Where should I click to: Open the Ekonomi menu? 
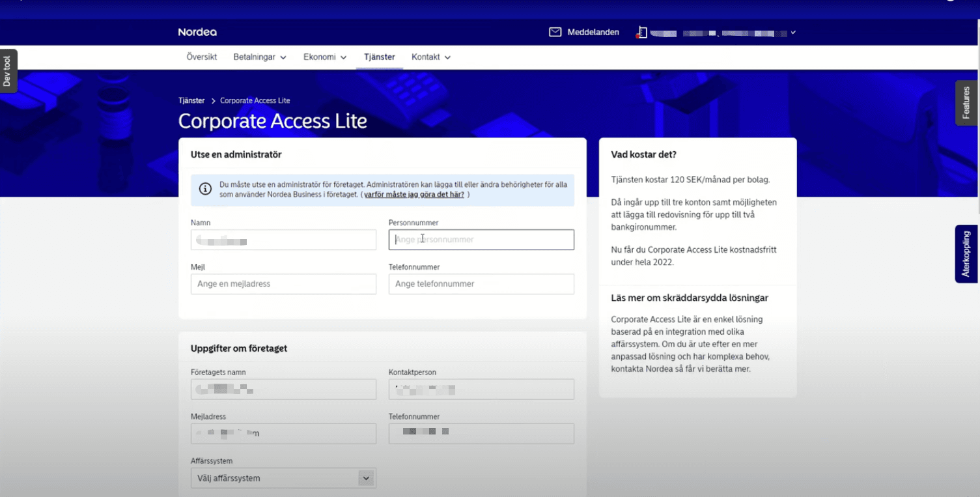pyautogui.click(x=325, y=57)
